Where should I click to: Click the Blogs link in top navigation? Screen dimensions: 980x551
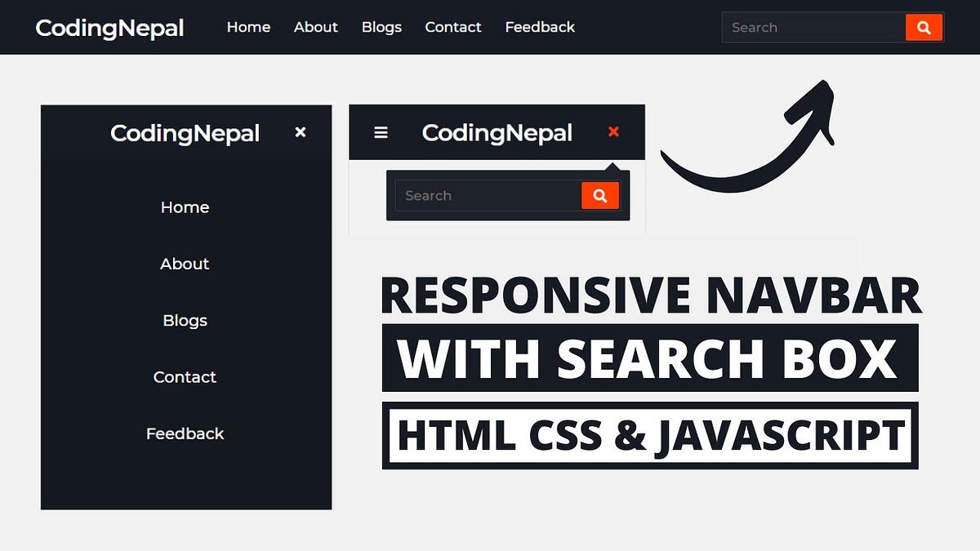coord(381,27)
